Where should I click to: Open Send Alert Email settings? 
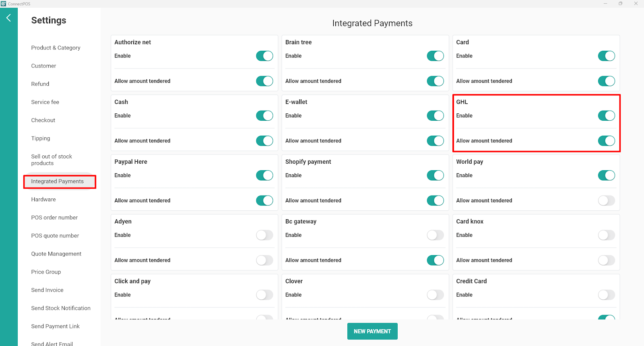coord(52,344)
